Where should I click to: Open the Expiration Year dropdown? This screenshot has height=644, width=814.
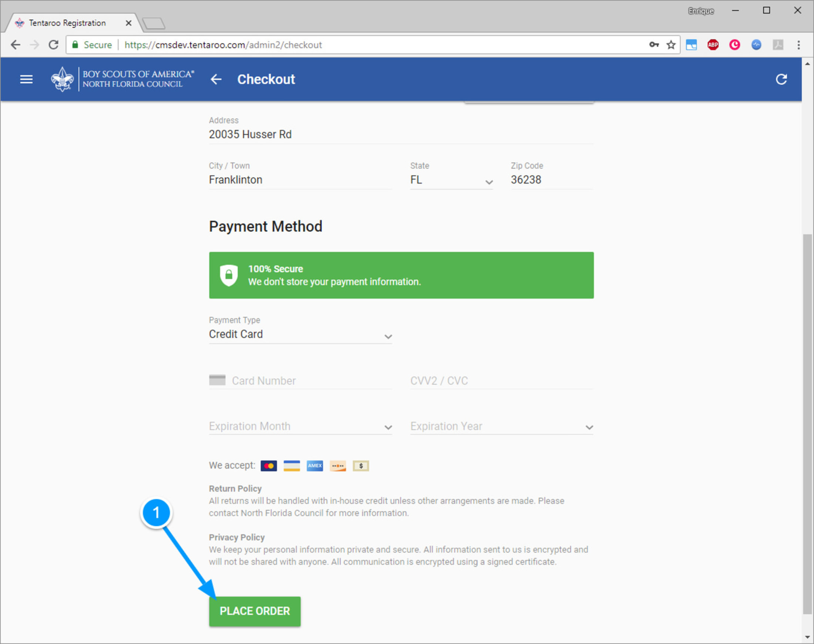(501, 426)
